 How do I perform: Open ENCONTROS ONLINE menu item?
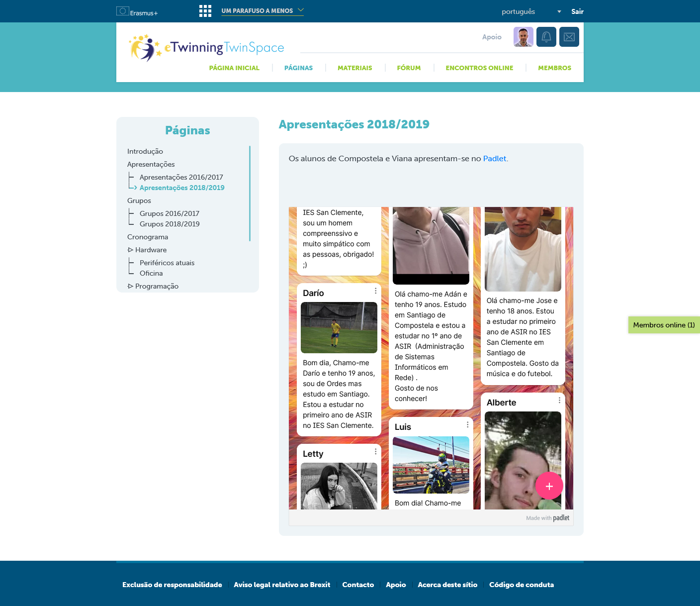coord(479,68)
